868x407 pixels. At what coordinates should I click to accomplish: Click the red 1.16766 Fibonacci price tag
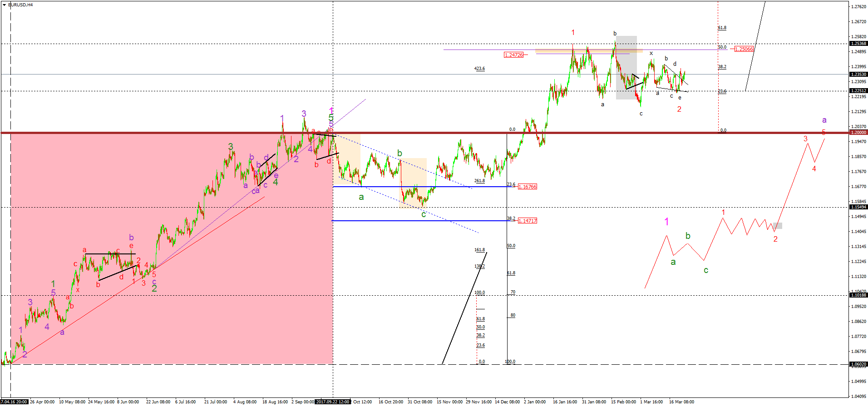tap(527, 187)
